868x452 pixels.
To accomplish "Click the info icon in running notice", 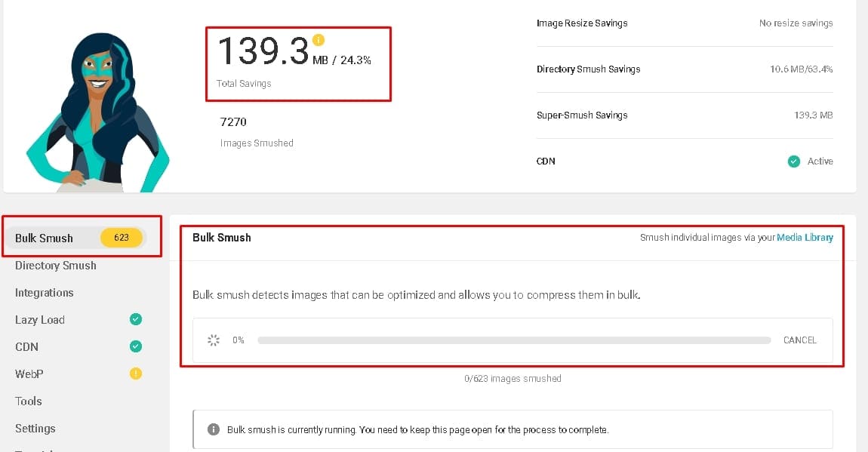I will pyautogui.click(x=213, y=429).
